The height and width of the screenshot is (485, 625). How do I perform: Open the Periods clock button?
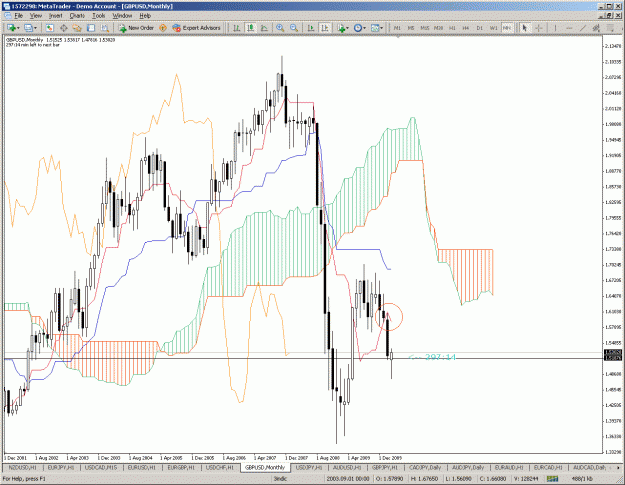click(x=358, y=28)
